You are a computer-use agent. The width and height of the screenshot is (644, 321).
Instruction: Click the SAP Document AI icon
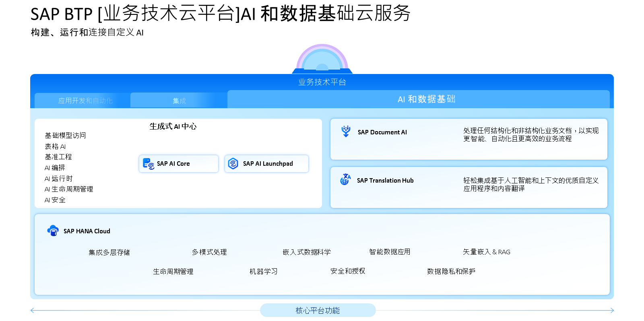pyautogui.click(x=346, y=131)
